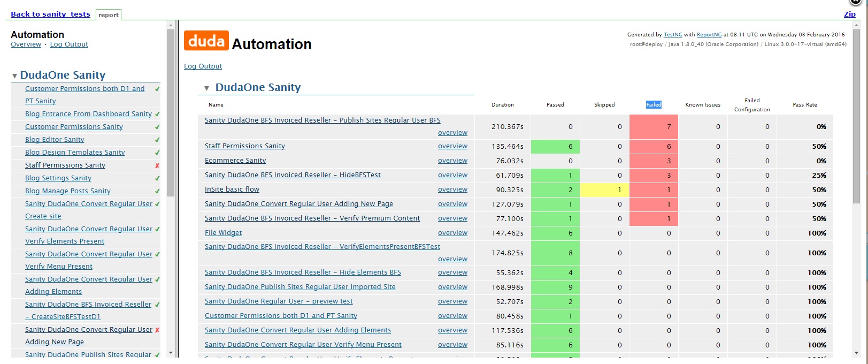Open Convert Regular User Verify Menu Present in the table

tap(303, 345)
